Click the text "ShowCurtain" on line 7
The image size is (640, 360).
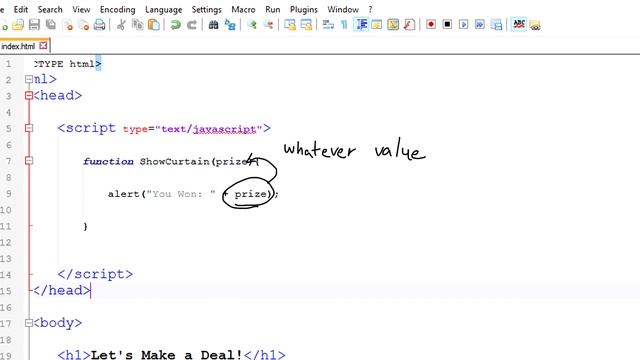click(x=175, y=162)
